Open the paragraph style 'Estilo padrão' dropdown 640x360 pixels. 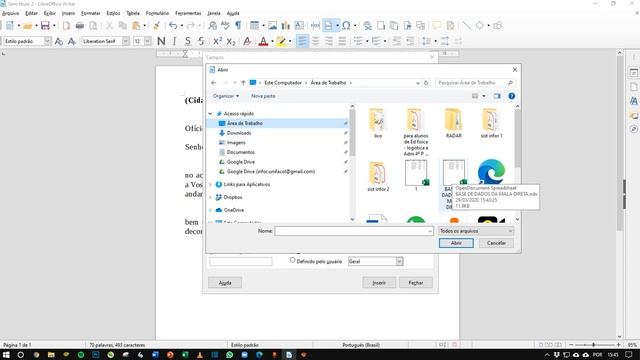tap(47, 41)
